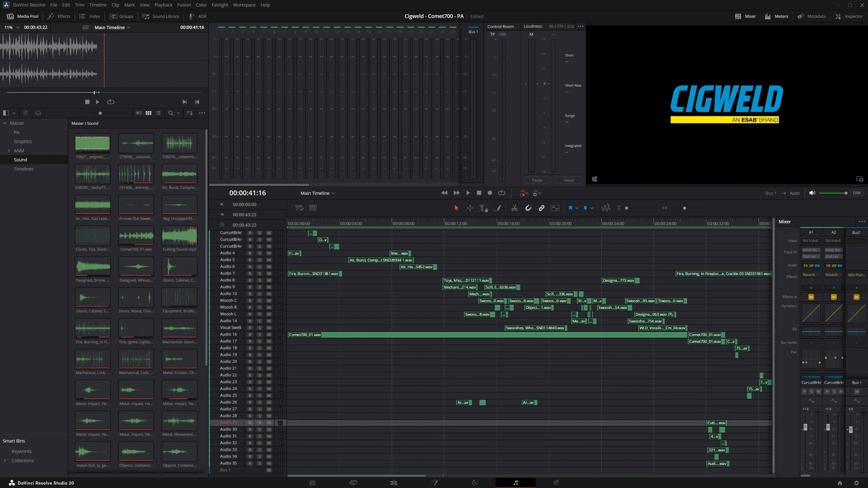Solo the Woosh C track

pyautogui.click(x=259, y=301)
